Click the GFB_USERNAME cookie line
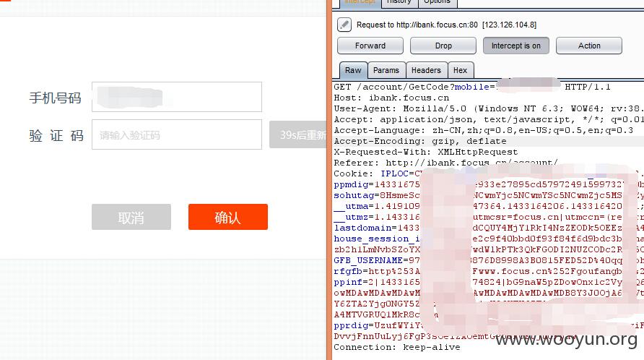This screenshot has width=644, height=360. (x=488, y=260)
